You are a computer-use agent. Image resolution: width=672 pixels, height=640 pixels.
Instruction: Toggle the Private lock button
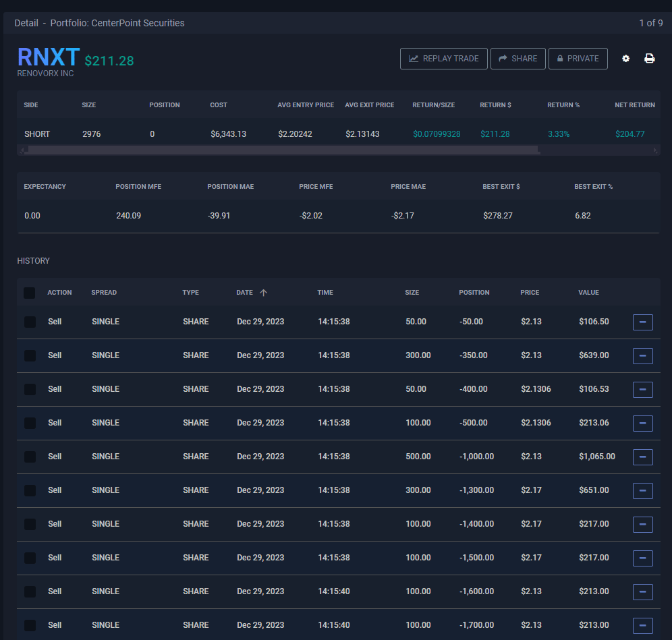click(x=578, y=59)
